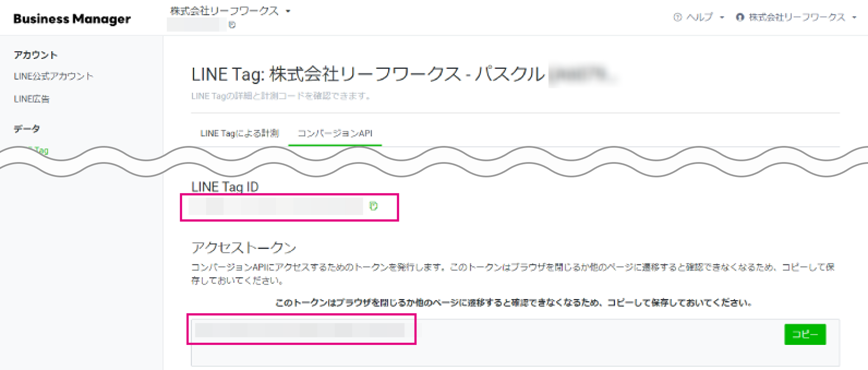Open the 株式会社リーフワークス organization dropdown
The width and height of the screenshot is (868, 370).
tap(230, 11)
